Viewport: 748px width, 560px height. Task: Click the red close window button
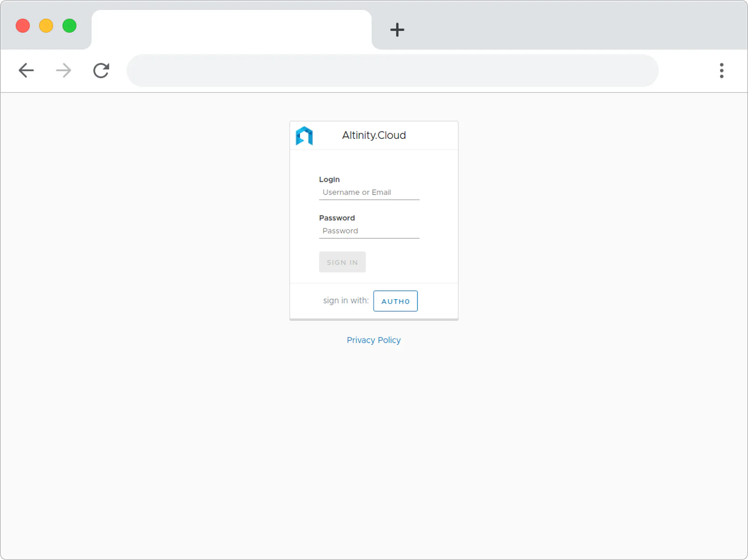(23, 26)
